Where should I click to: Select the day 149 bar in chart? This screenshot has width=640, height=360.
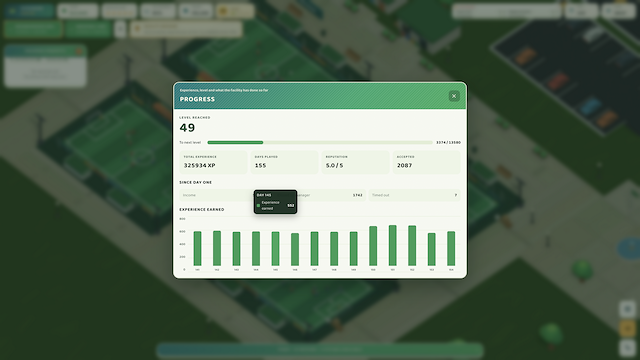pos(353,249)
